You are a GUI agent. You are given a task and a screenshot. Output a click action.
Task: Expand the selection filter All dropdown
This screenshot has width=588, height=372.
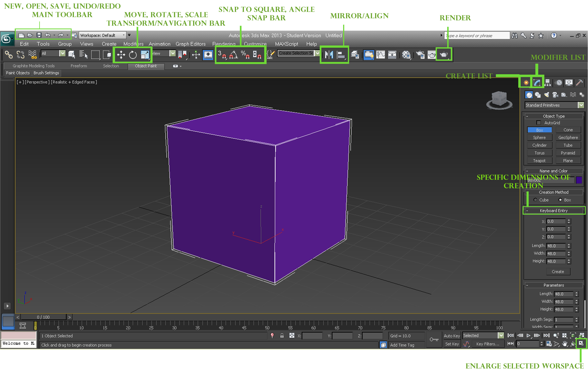pyautogui.click(x=63, y=53)
